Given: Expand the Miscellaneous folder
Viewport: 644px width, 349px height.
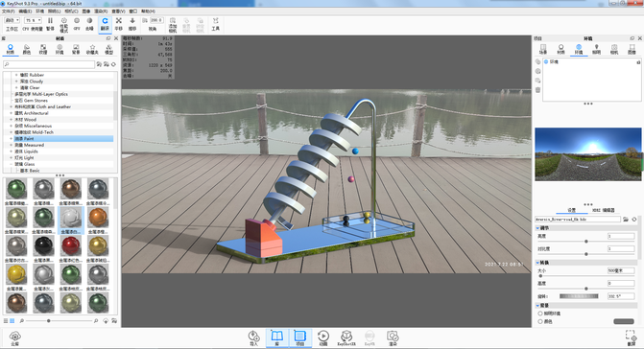Looking at the screenshot, I should 12,126.
